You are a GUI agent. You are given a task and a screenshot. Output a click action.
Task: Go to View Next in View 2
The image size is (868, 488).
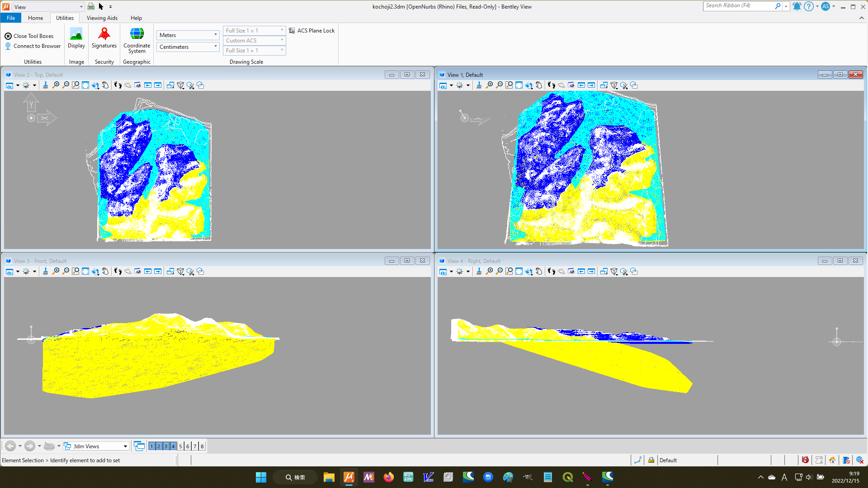click(x=158, y=85)
